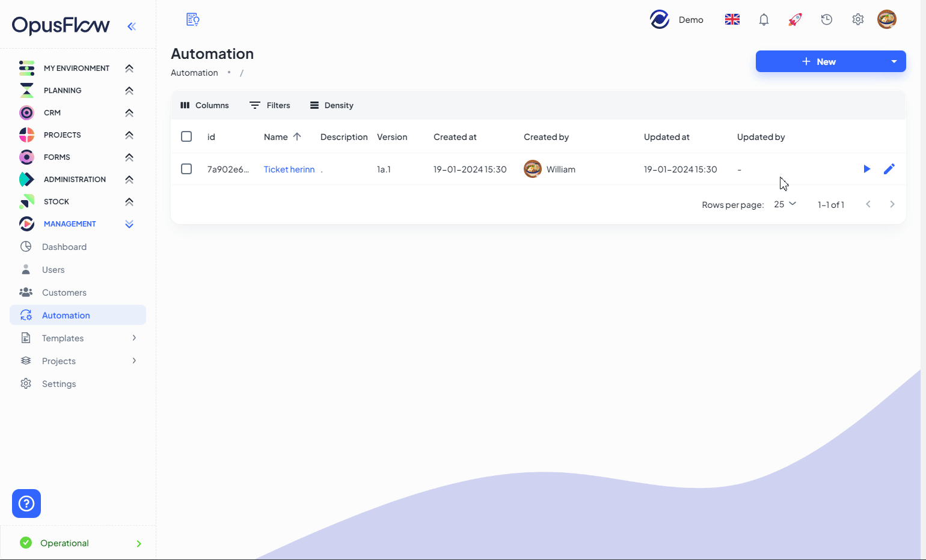Open the notifications bell
This screenshot has height=560, width=926.
tap(764, 20)
